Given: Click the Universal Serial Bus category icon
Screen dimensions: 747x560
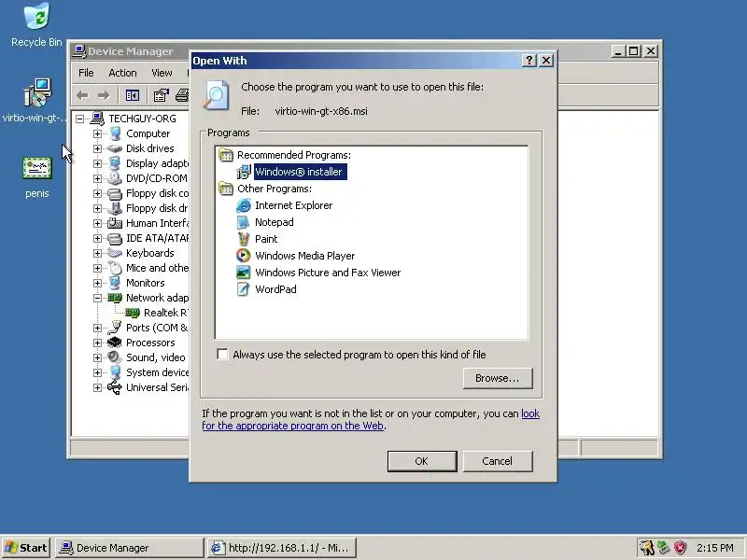Looking at the screenshot, I should (x=115, y=387).
